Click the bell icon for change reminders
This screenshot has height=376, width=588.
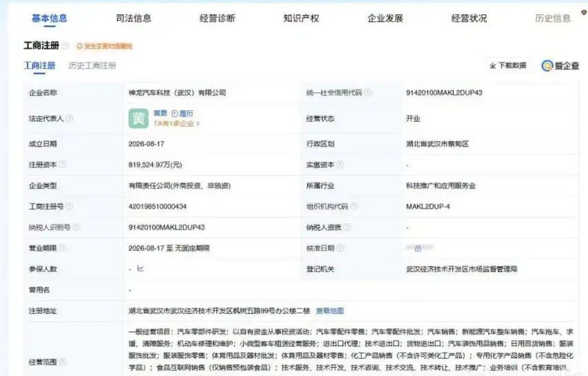(79, 46)
